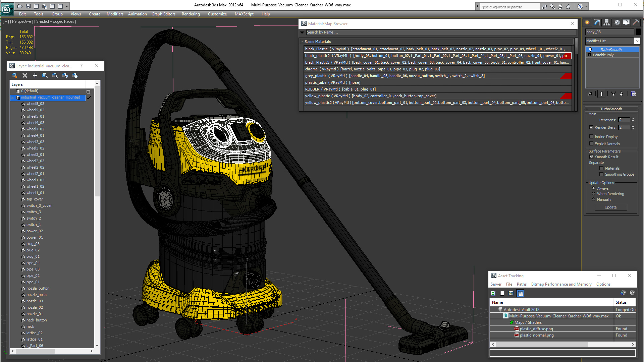
Task: Enable Explicit Normals checkbox
Action: click(x=591, y=144)
